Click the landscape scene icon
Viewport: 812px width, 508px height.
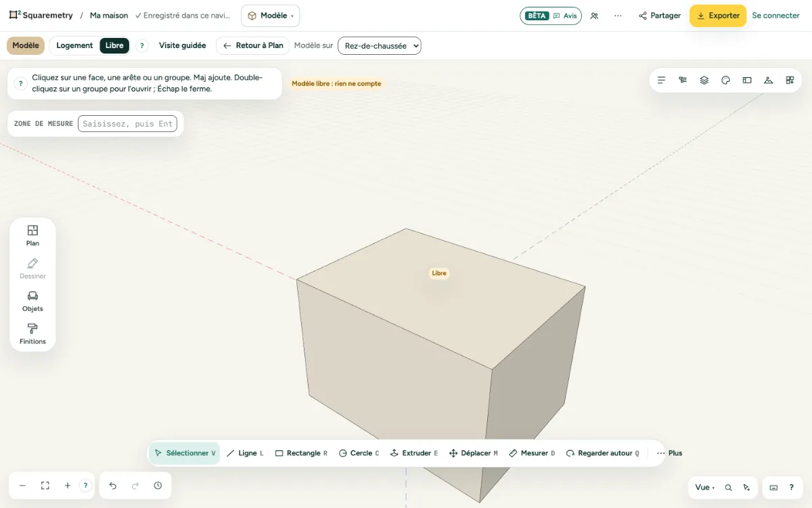coord(768,80)
